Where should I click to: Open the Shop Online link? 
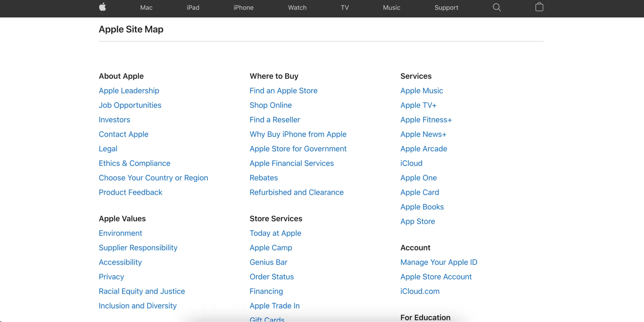(270, 105)
